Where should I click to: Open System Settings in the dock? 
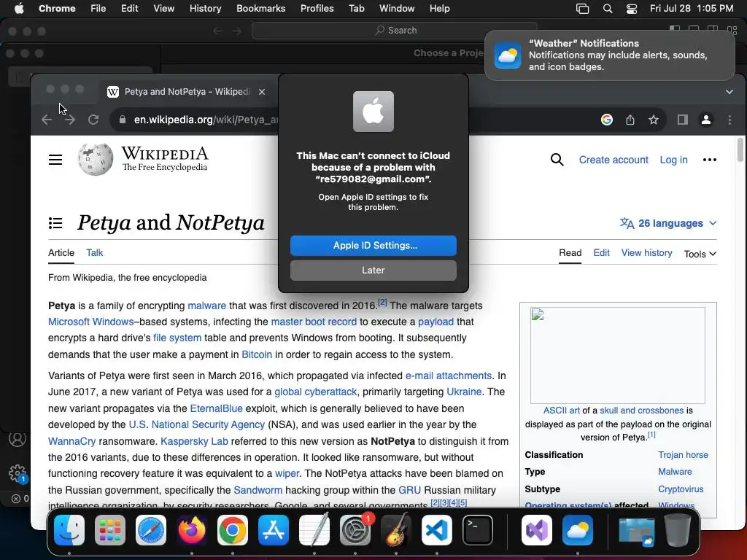coord(355,530)
